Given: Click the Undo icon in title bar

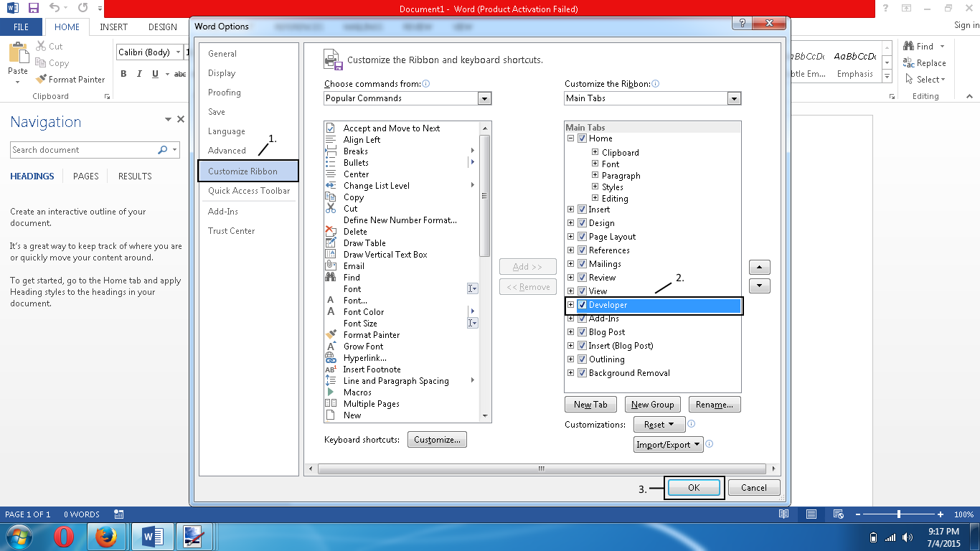Looking at the screenshot, I should point(55,9).
